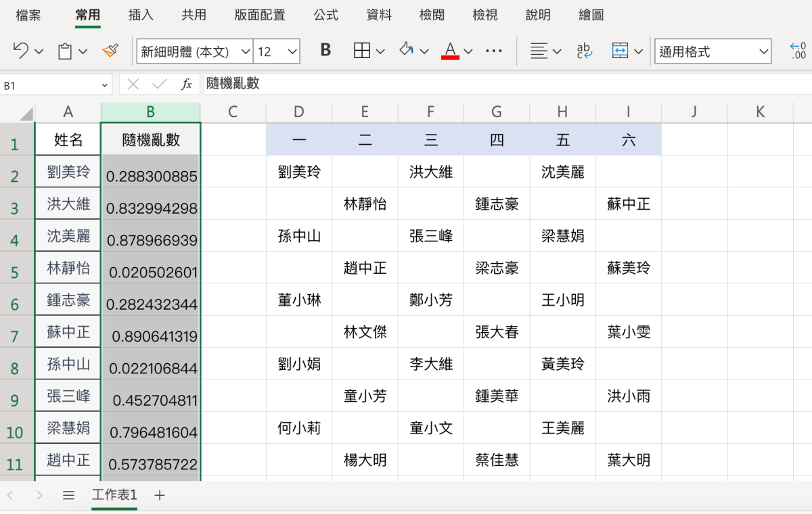Image resolution: width=812 pixels, height=514 pixels.
Task: Apply the red font color
Action: click(450, 51)
